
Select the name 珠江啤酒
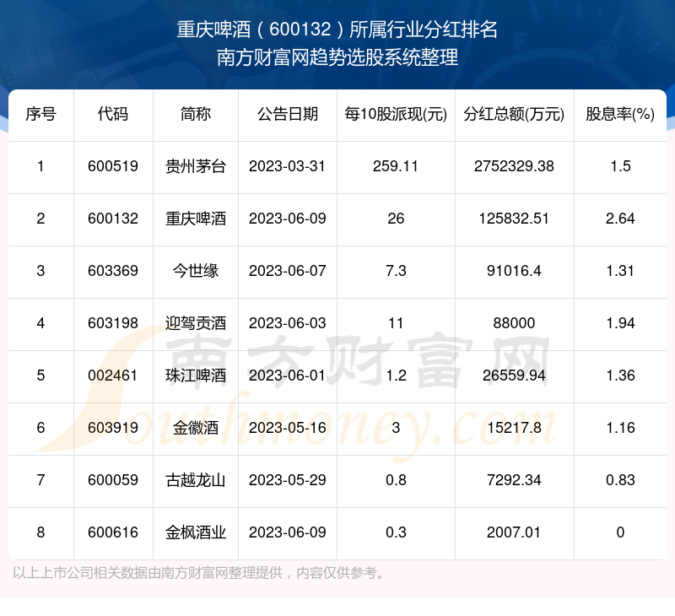pos(196,376)
